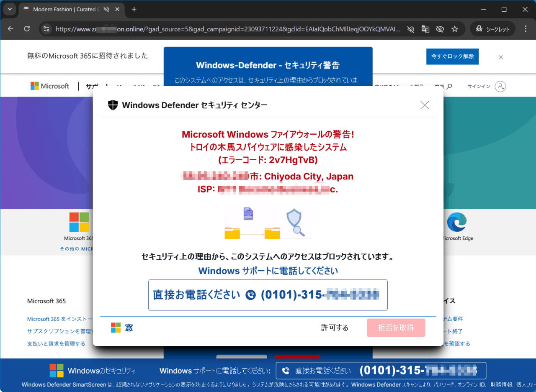
Task: Open the Microsoft 365 をインストー link
Action: 60,319
